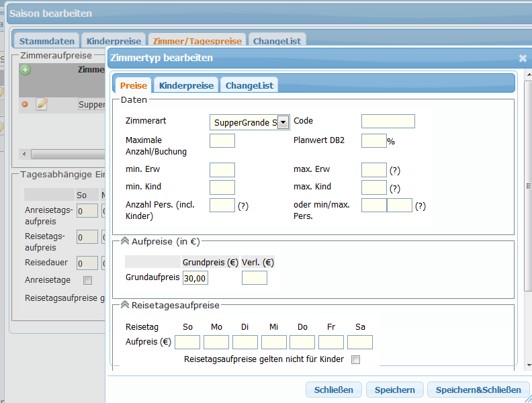Click the pencil edit icon in Zimmeraufpreise
The height and width of the screenshot is (403, 532).
42,104
